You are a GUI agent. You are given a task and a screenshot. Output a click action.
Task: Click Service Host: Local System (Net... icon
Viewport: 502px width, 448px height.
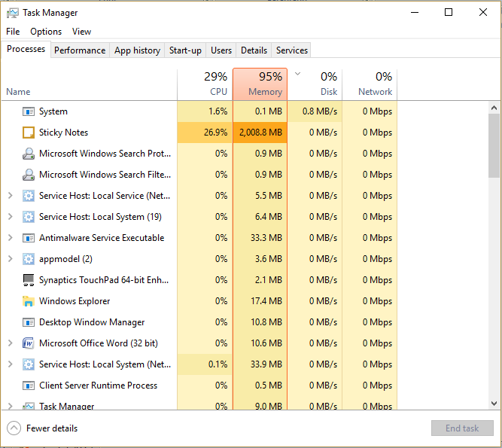(x=29, y=364)
